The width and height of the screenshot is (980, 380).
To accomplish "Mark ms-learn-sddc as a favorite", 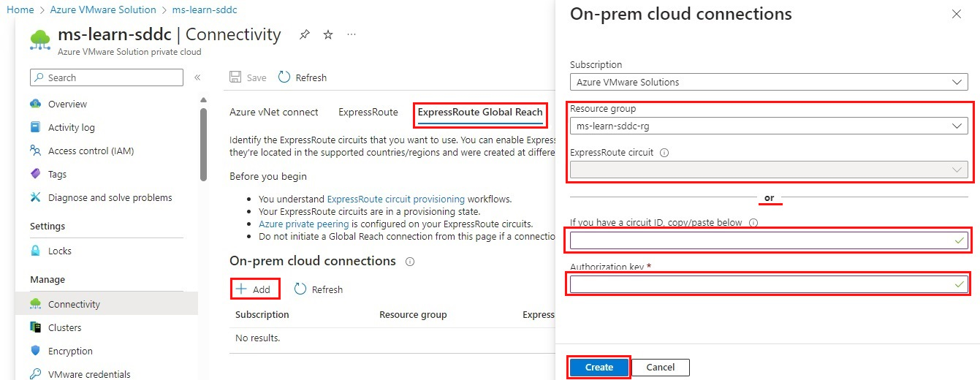I will click(328, 35).
